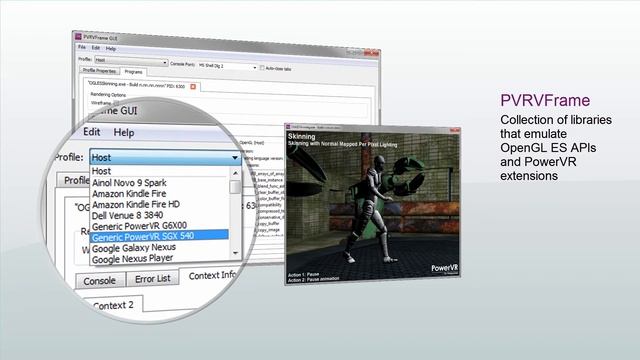Expand the magnified Profile combo box arrow
640x360 pixels.
click(x=235, y=158)
